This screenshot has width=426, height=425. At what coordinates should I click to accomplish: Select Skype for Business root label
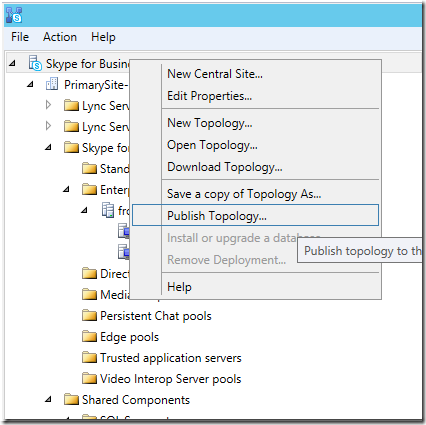pos(87,63)
